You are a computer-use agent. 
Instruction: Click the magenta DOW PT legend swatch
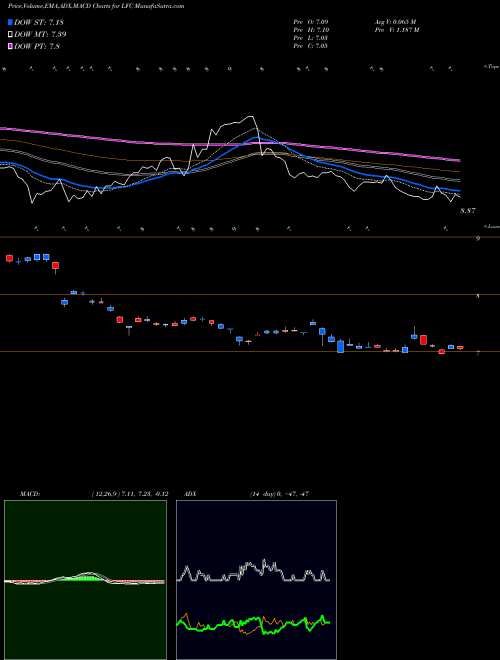10,46
